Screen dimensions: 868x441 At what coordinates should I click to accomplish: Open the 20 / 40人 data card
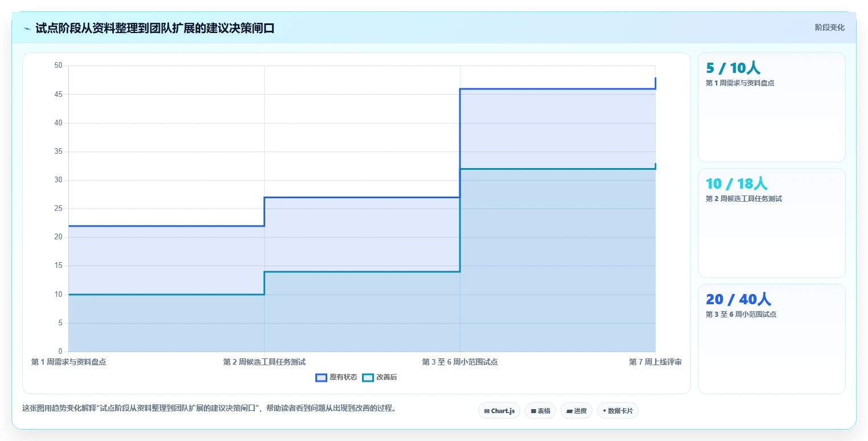coord(771,339)
